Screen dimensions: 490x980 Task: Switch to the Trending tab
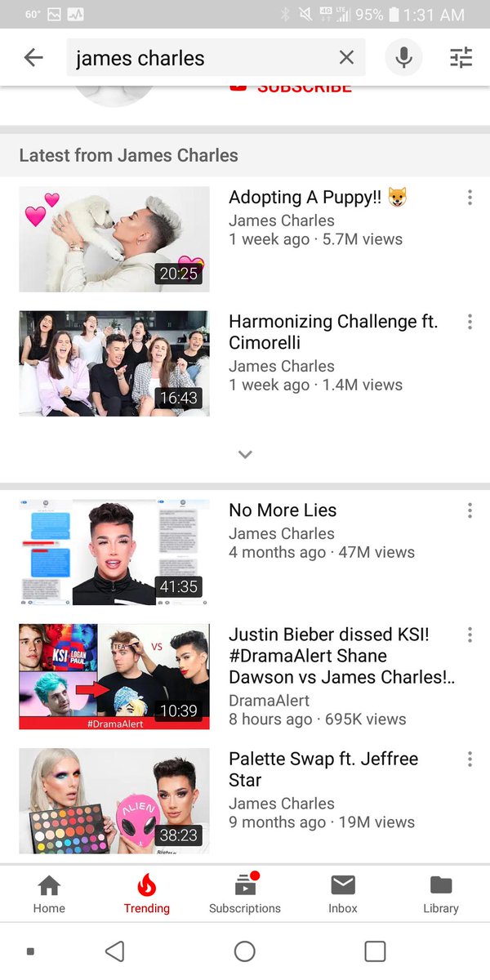147,893
